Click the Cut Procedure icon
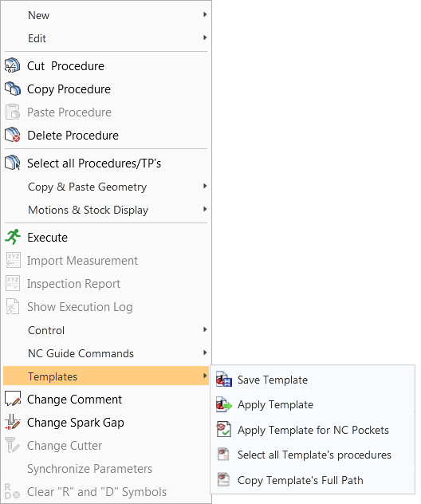This screenshot has width=421, height=504. point(13,65)
